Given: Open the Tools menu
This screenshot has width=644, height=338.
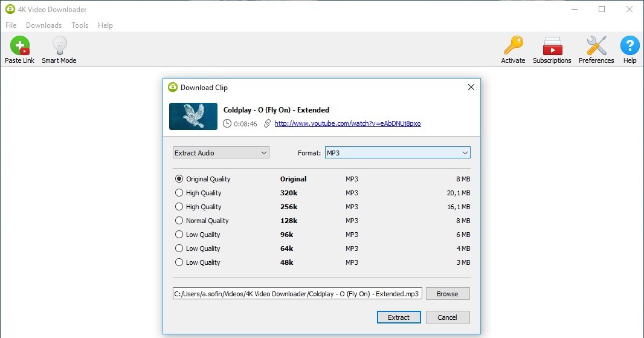Looking at the screenshot, I should (x=80, y=25).
